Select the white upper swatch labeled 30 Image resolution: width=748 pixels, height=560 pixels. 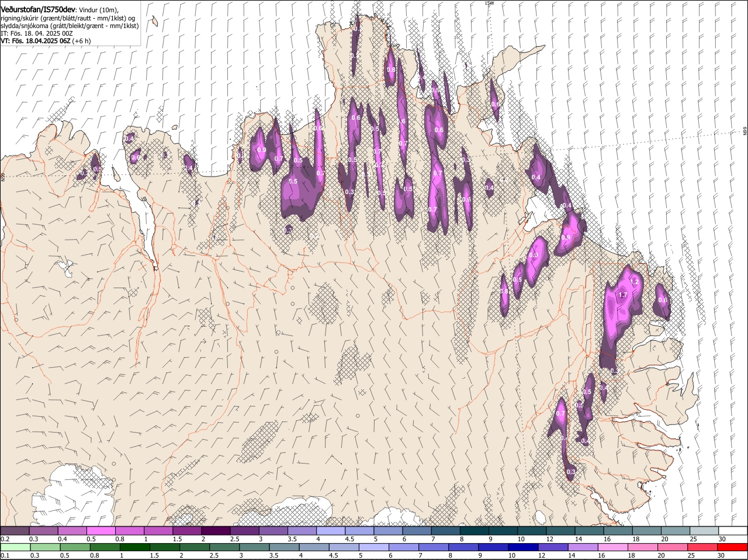coord(733,530)
